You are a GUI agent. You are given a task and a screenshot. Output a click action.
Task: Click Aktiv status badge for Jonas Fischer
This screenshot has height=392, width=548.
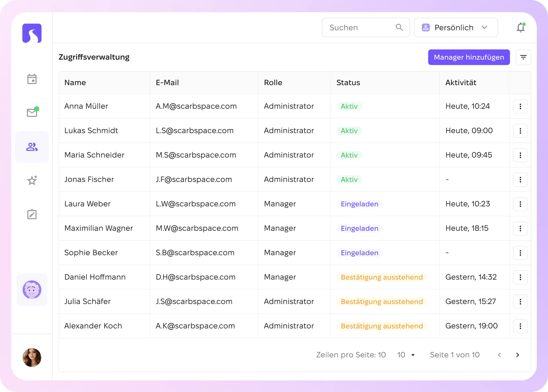coord(349,179)
